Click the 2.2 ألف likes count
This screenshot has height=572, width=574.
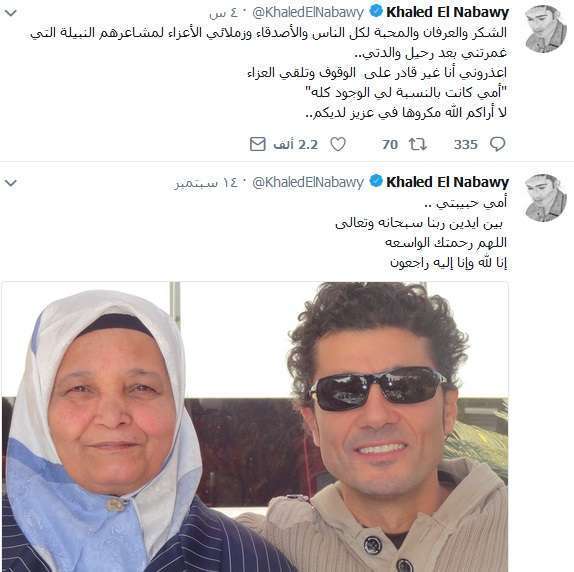pyautogui.click(x=296, y=145)
